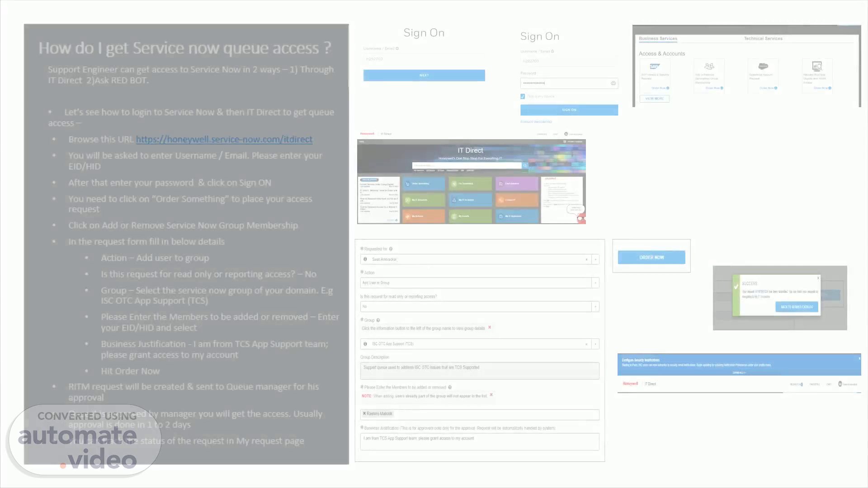The image size is (868, 488).
Task: Expand the read only access dropdown showing No
Action: [x=595, y=306]
